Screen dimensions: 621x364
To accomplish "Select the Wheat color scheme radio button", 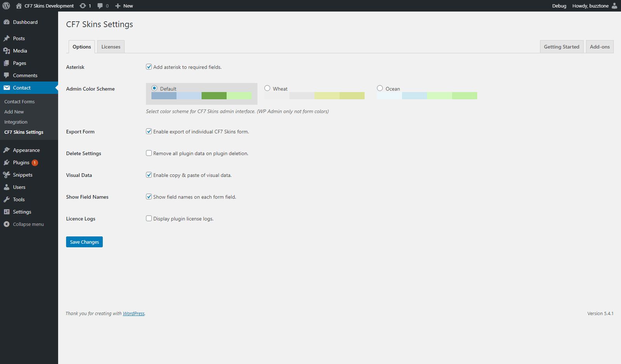I will click(267, 88).
